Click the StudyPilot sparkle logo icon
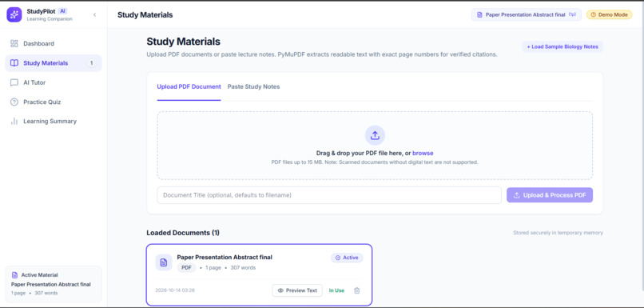 (14, 15)
